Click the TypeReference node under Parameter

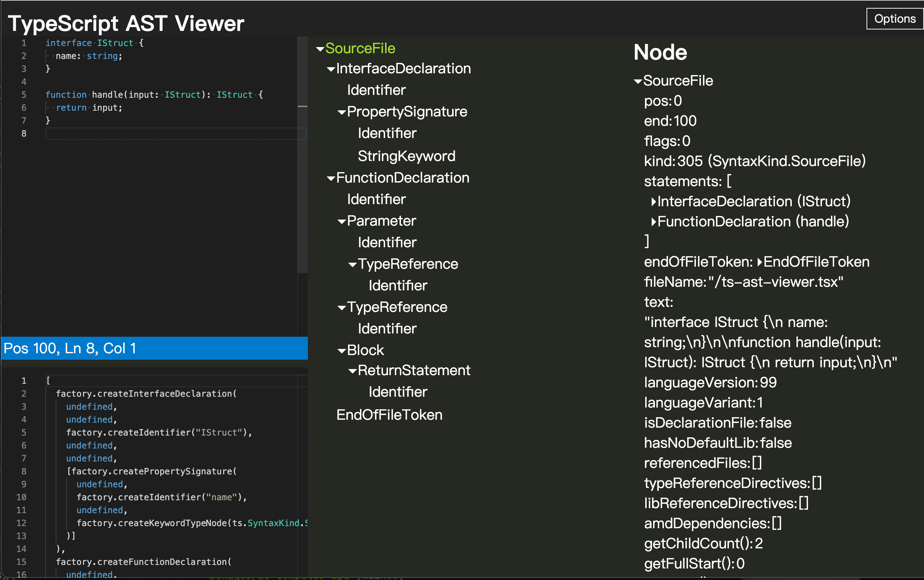click(407, 264)
